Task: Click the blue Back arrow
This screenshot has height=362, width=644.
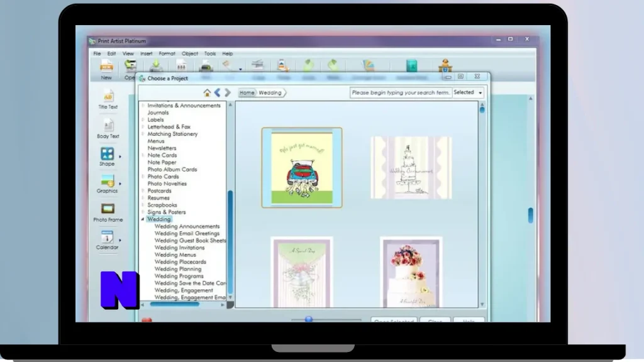Action: 217,93
